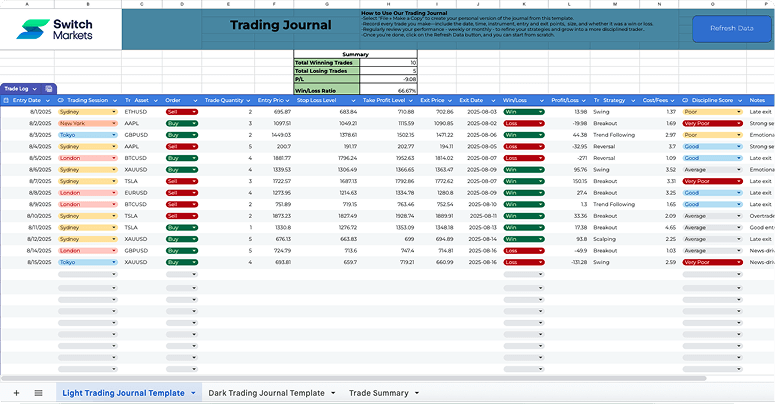Open the Trade Summary sheet tab
The width and height of the screenshot is (775, 404).
pos(379,393)
